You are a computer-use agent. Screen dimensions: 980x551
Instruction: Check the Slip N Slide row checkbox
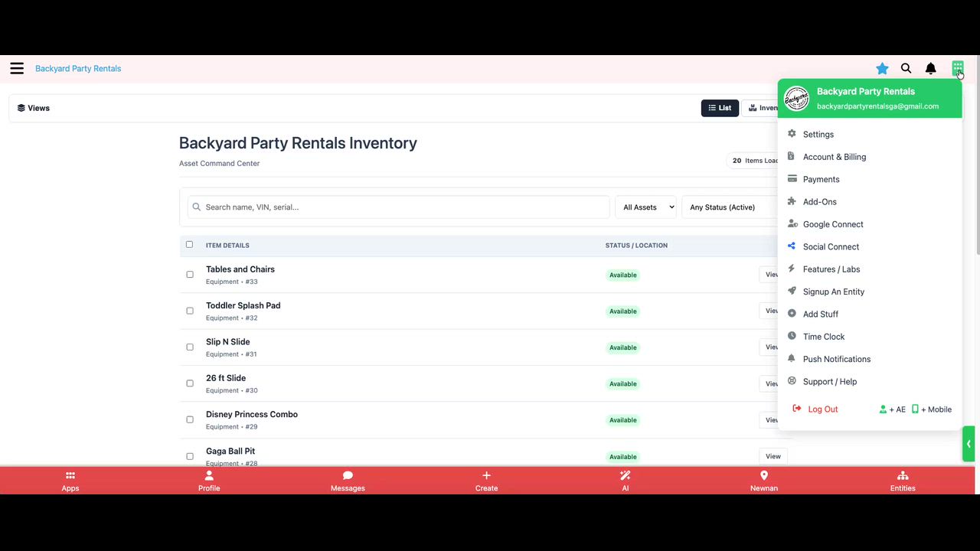(x=190, y=347)
